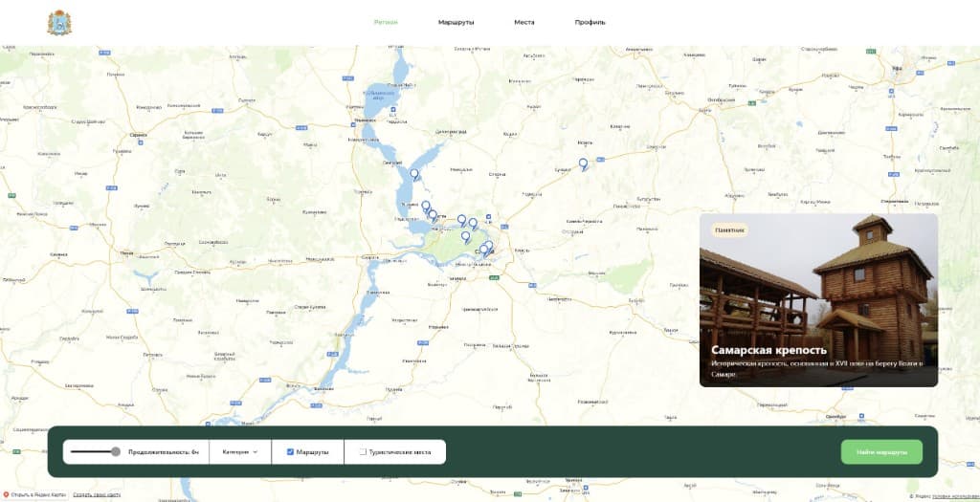Click the Samara region coat of arms logo
The image size is (980, 502).
[x=59, y=23]
